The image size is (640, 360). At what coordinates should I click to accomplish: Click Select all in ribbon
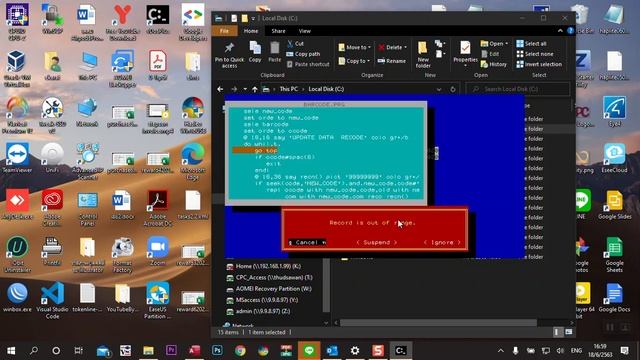coord(531,43)
